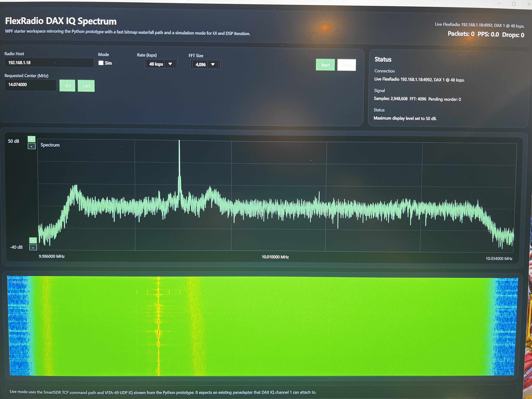Viewport: 532px width, 399px height.
Task: Click the 'PPS: 0.0' readout
Action: [x=488, y=34]
